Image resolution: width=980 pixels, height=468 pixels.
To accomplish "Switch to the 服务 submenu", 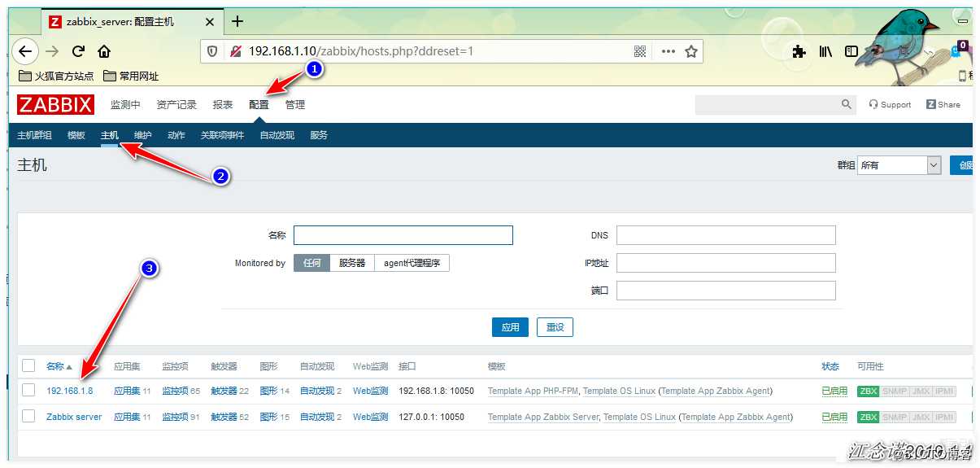I will coord(319,135).
